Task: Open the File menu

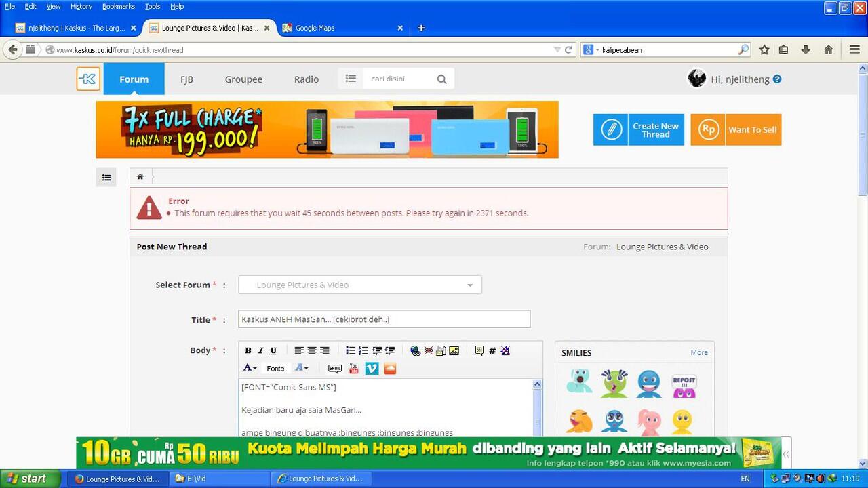Action: (9, 6)
